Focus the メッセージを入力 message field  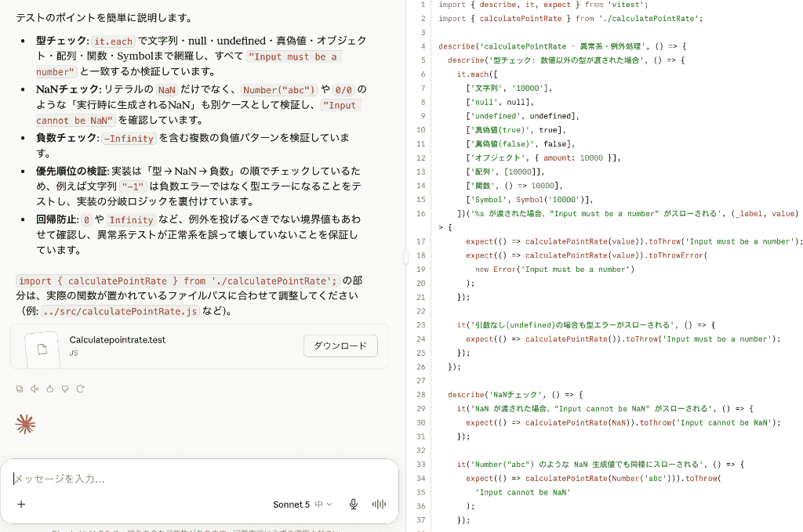tap(200, 479)
